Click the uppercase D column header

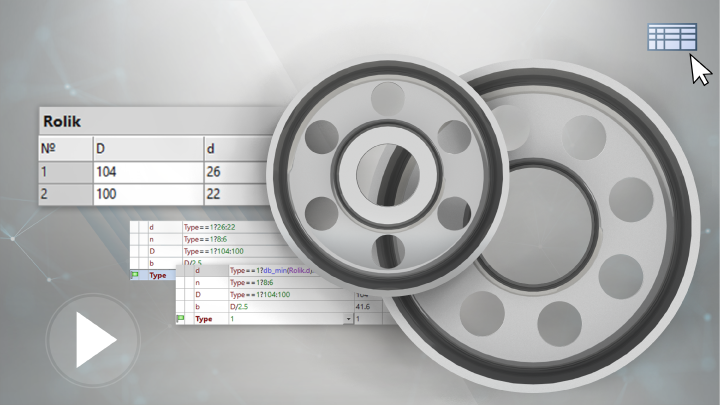point(145,149)
